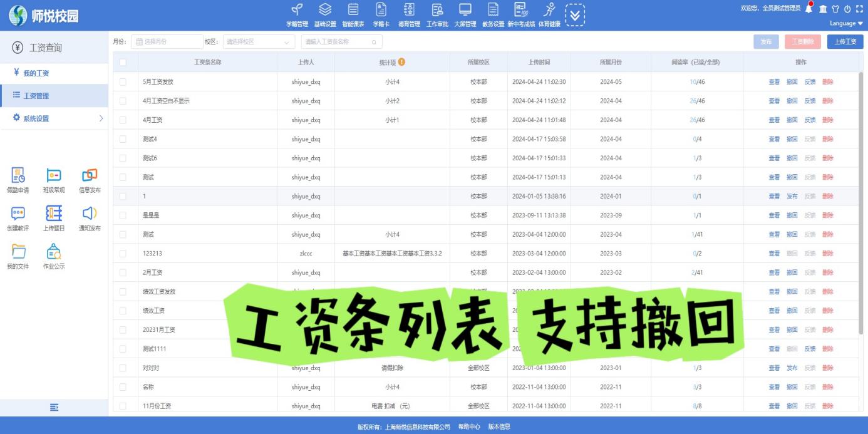868x434 pixels.
Task: Click the 月份 month picker field
Action: [x=167, y=42]
